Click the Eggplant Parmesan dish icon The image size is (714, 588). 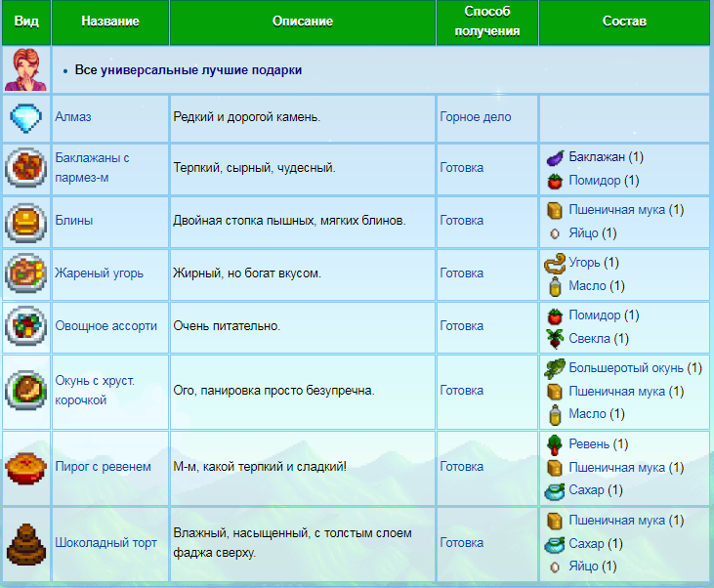tap(26, 168)
